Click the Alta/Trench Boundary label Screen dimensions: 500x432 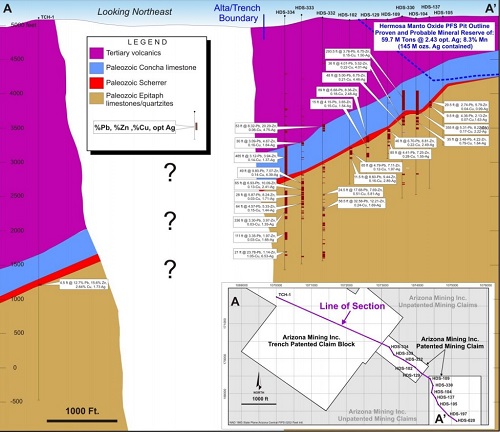tap(237, 13)
